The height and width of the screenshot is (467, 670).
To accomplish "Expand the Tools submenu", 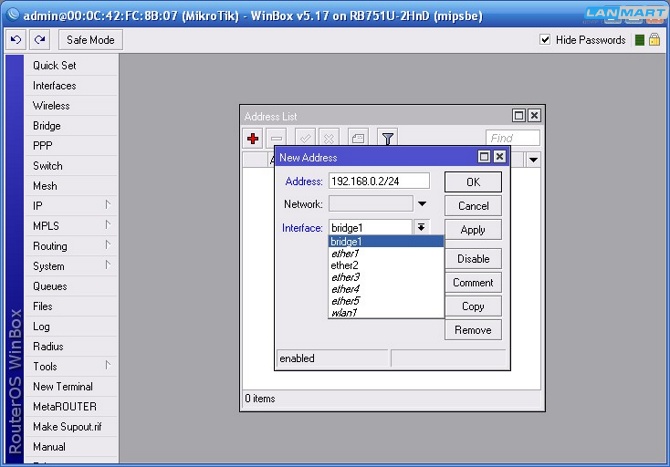I will coord(71,367).
